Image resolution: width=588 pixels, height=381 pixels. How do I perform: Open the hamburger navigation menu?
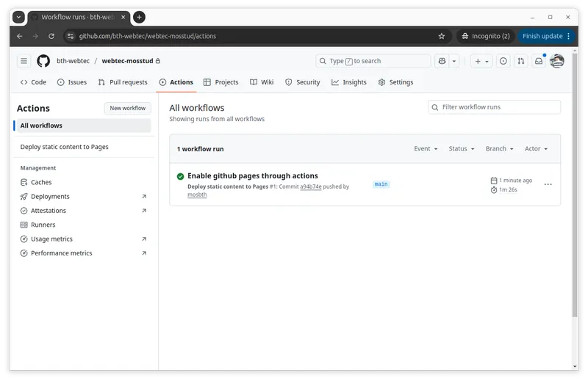click(24, 61)
